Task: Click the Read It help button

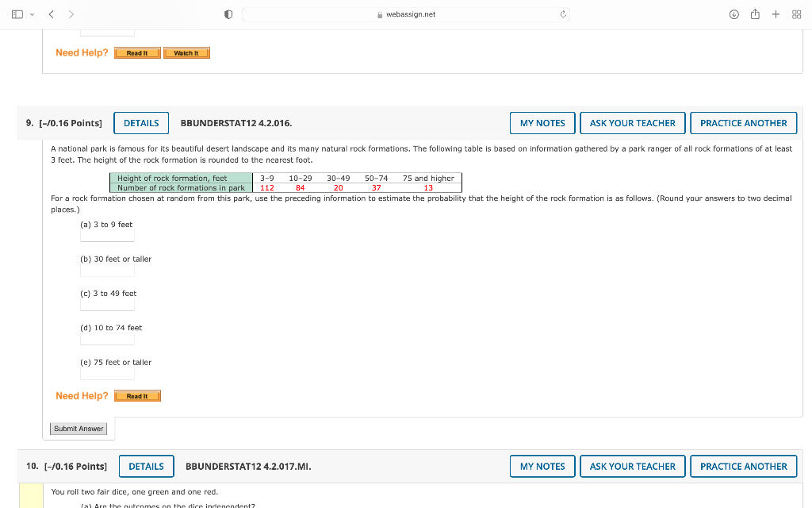Action: tap(137, 52)
